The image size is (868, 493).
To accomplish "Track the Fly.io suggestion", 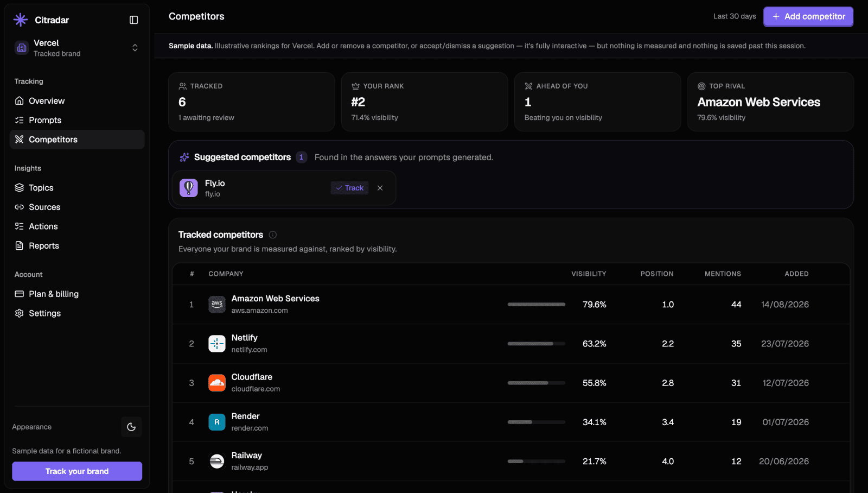I will pyautogui.click(x=349, y=188).
